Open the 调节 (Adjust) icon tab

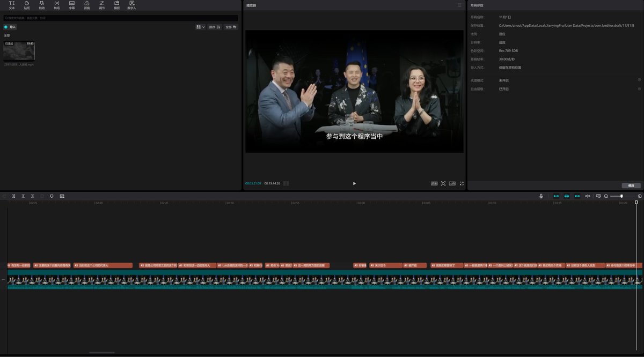pyautogui.click(x=102, y=5)
